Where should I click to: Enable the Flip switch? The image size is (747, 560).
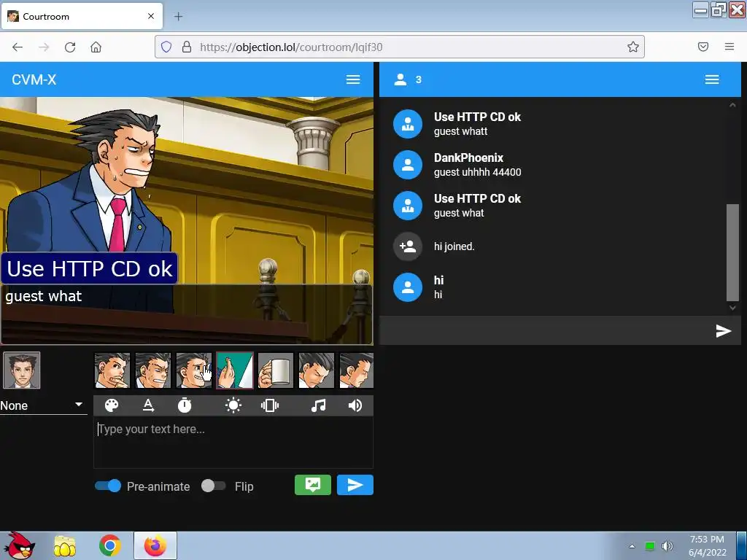point(213,486)
